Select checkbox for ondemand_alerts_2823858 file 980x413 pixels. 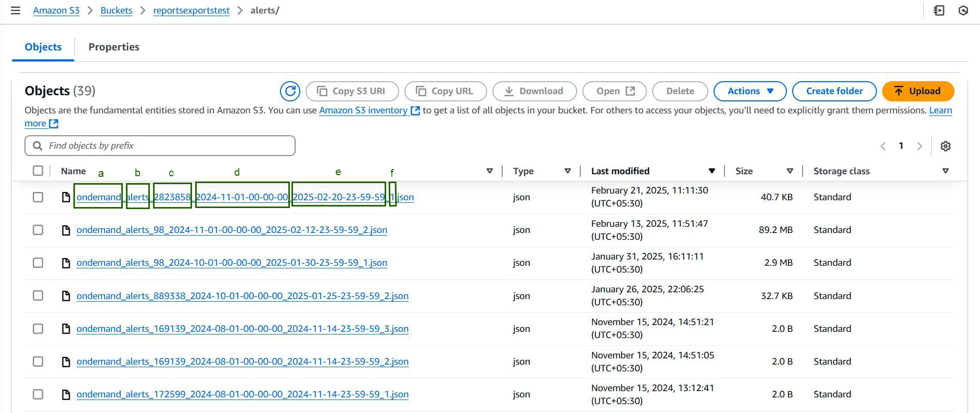(x=38, y=197)
